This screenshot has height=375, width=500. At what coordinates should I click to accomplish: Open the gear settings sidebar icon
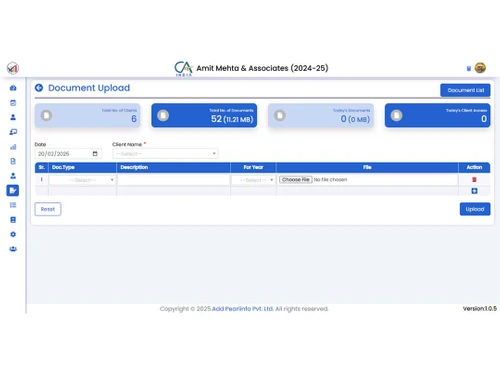pyautogui.click(x=13, y=234)
